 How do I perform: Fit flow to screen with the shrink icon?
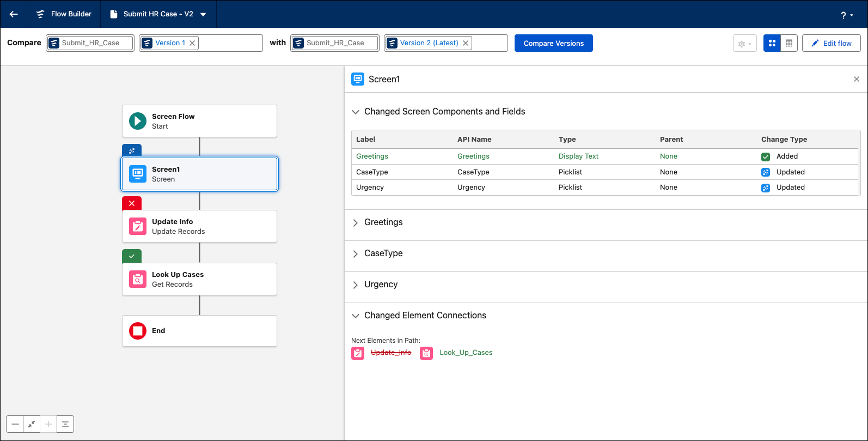tap(32, 424)
